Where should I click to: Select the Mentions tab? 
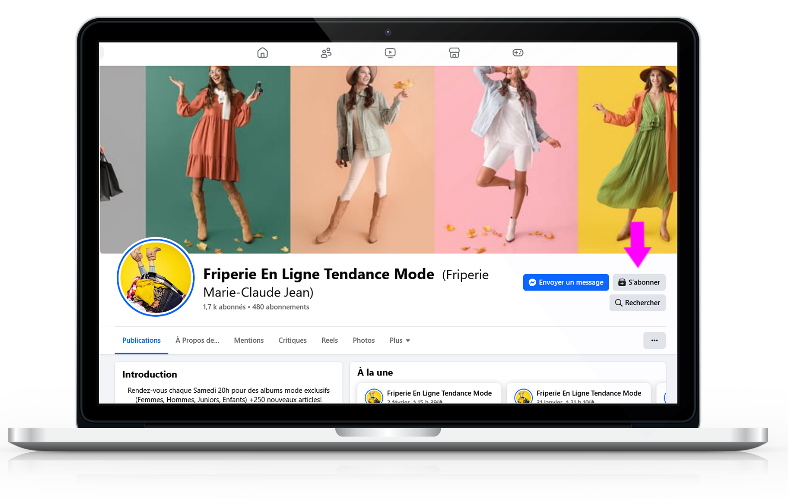(249, 340)
